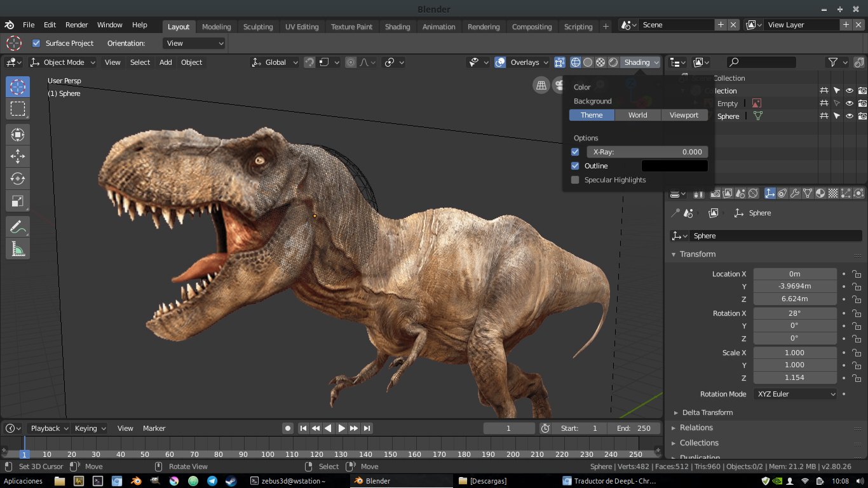Lock the Location X property
This screenshot has width=868, height=488.
tap(857, 274)
